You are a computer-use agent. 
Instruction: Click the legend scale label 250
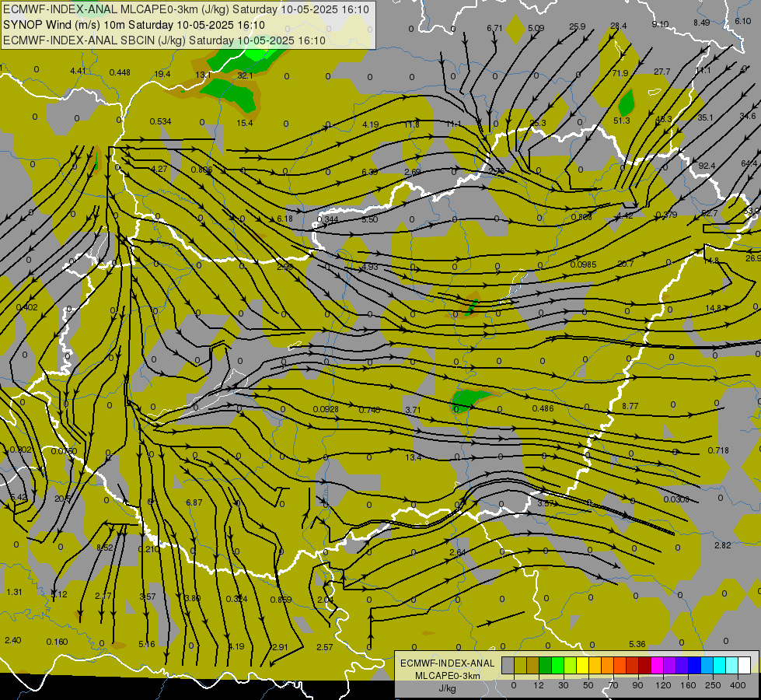pos(713,685)
